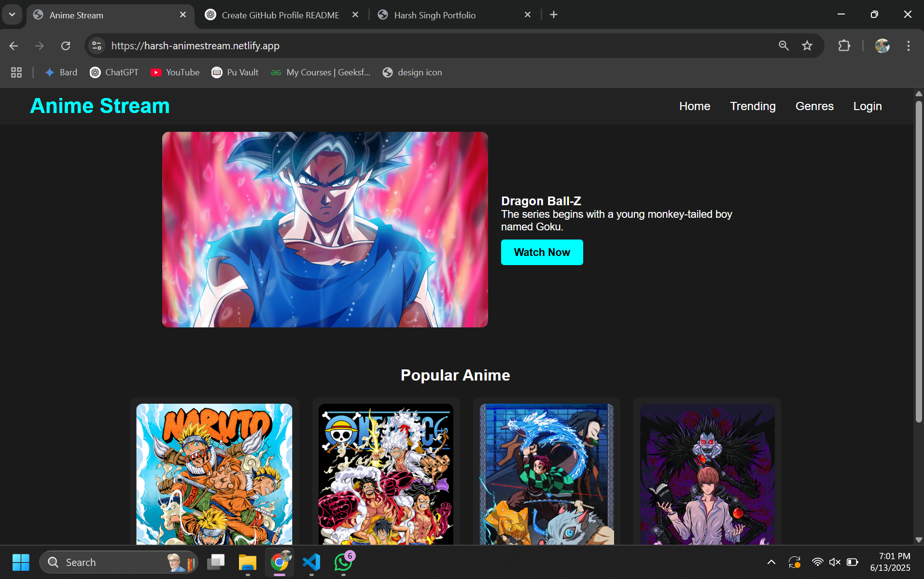Open the design icon bookmark
The width and height of the screenshot is (924, 579).
point(412,72)
